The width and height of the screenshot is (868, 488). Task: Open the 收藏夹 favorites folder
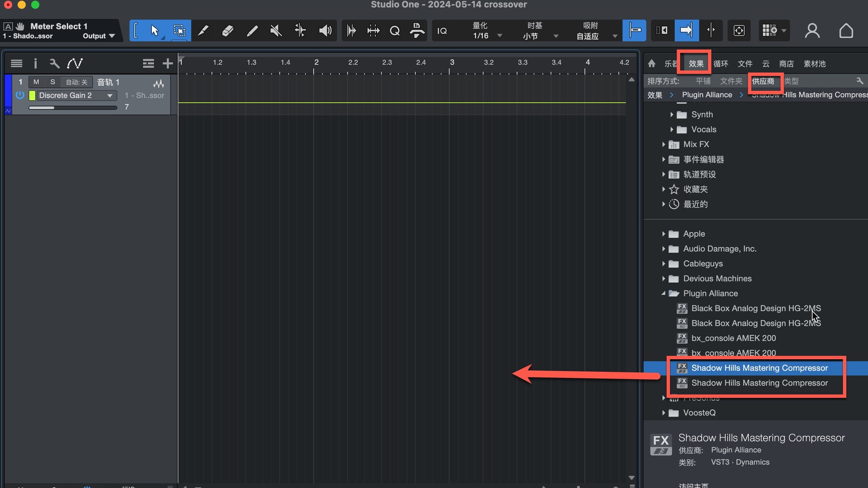point(695,189)
